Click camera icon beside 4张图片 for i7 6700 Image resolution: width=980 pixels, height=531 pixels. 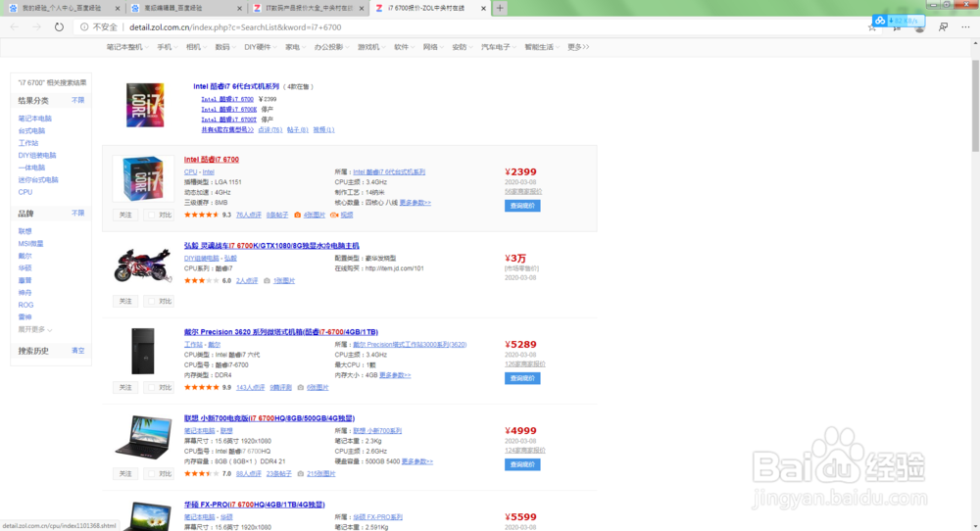coord(298,215)
